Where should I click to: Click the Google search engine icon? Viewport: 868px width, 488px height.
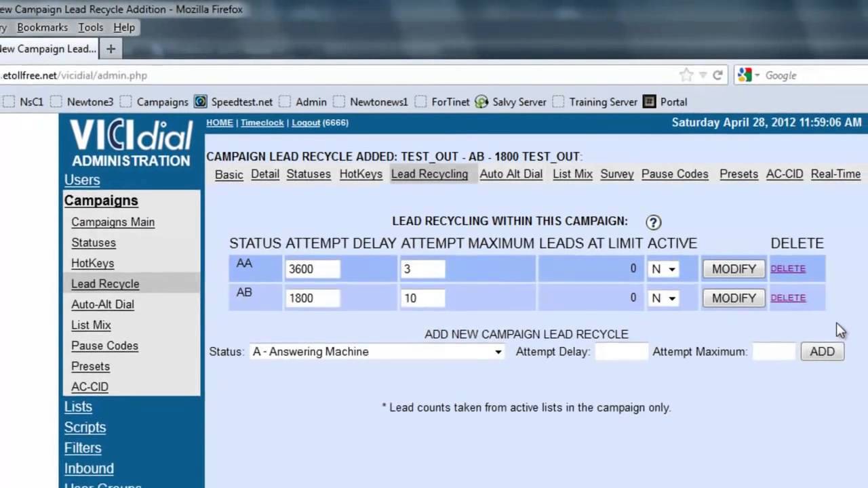pyautogui.click(x=745, y=75)
